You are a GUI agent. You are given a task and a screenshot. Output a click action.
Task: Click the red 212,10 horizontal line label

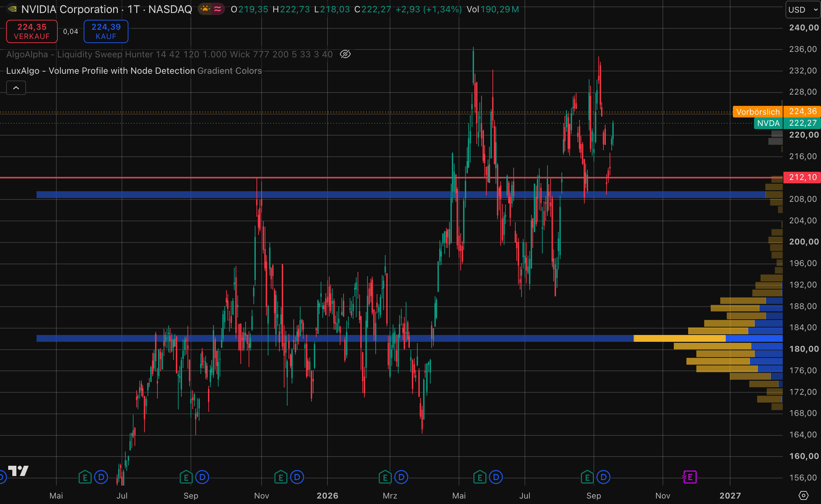[802, 177]
